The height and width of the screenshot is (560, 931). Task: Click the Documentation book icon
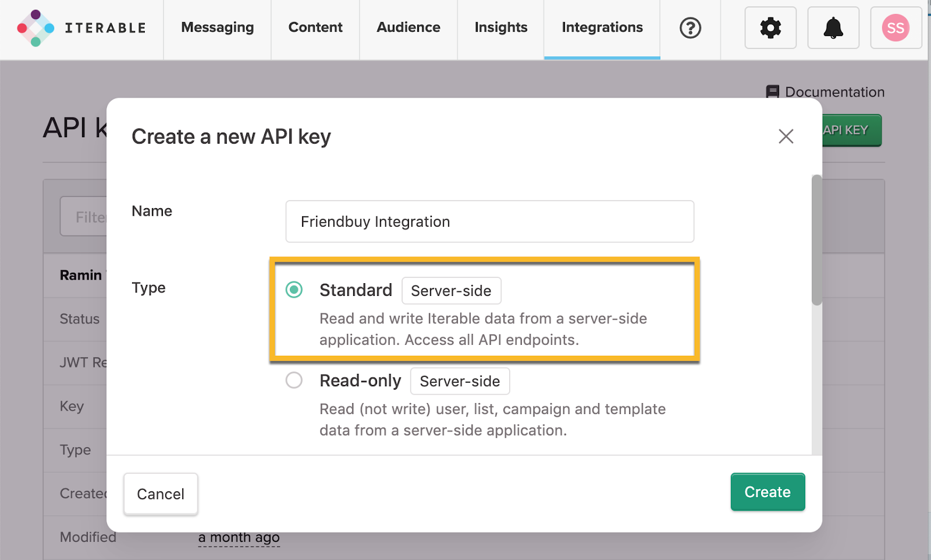tap(772, 92)
